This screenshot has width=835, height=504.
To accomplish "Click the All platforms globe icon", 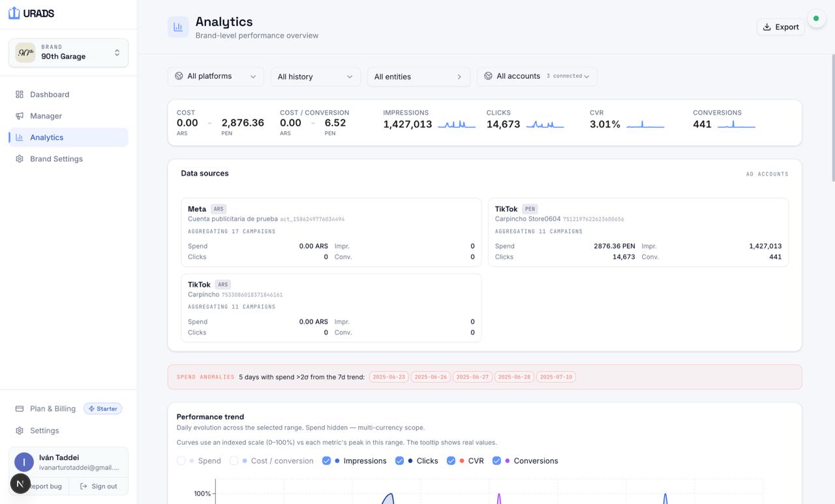I will click(179, 76).
